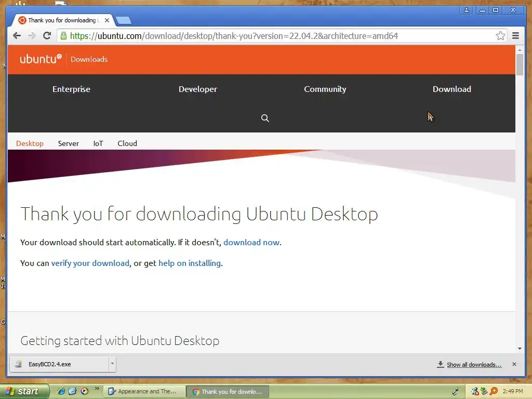Click the Ubuntu logo in header
The height and width of the screenshot is (399, 532).
click(x=41, y=59)
